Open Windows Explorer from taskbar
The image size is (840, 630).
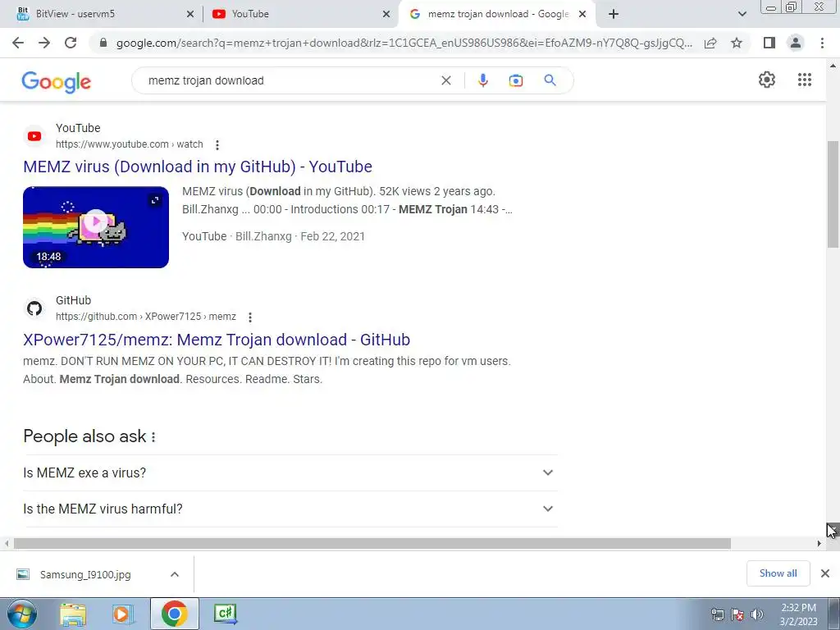[73, 614]
